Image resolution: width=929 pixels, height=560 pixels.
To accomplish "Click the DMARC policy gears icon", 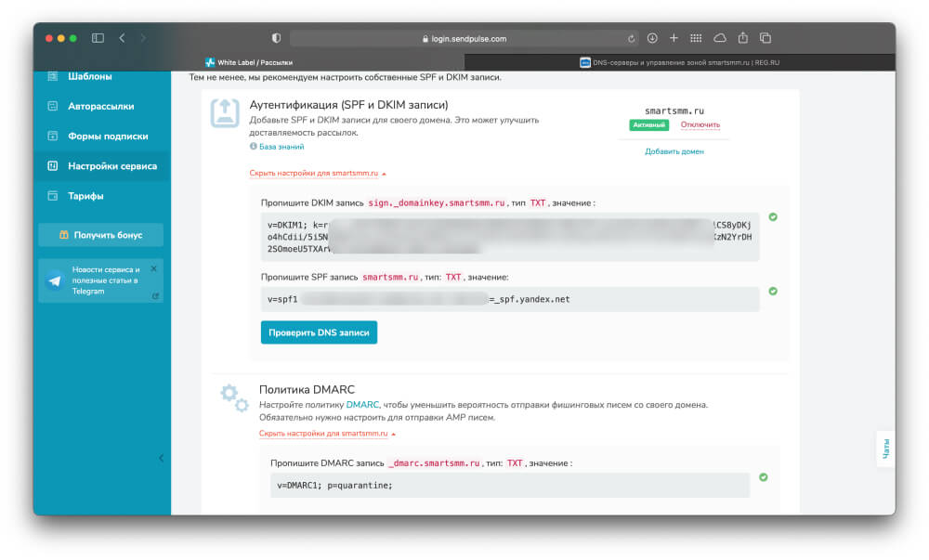I will [234, 397].
